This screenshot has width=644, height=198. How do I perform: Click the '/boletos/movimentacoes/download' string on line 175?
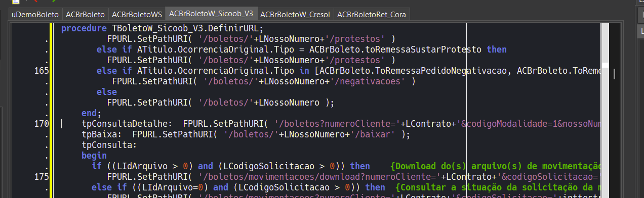(320, 176)
